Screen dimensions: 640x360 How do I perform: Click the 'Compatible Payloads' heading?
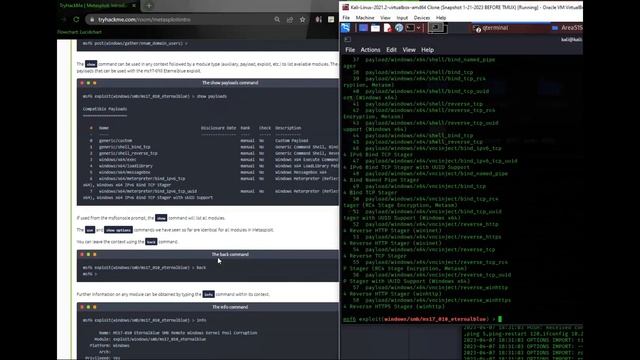coord(105,109)
